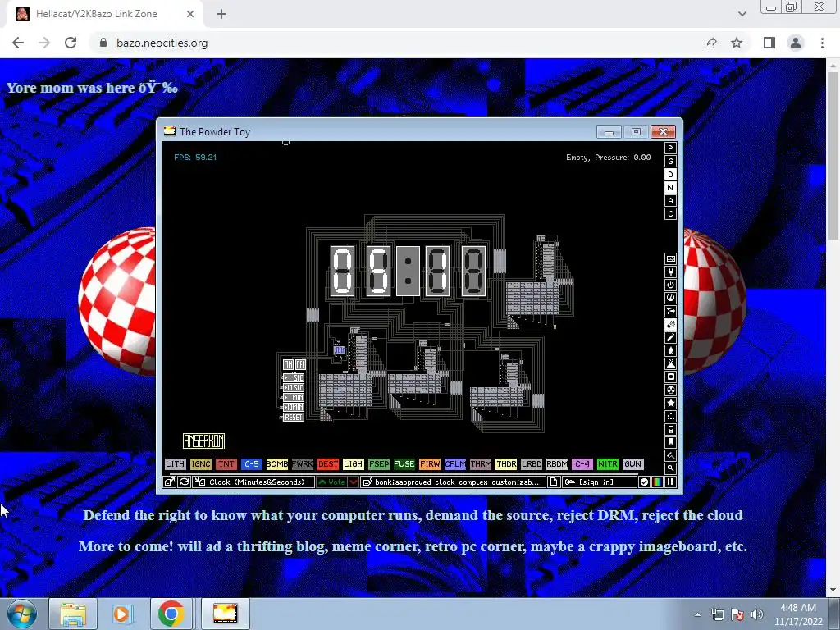Open the Game of Life category

[670, 416]
